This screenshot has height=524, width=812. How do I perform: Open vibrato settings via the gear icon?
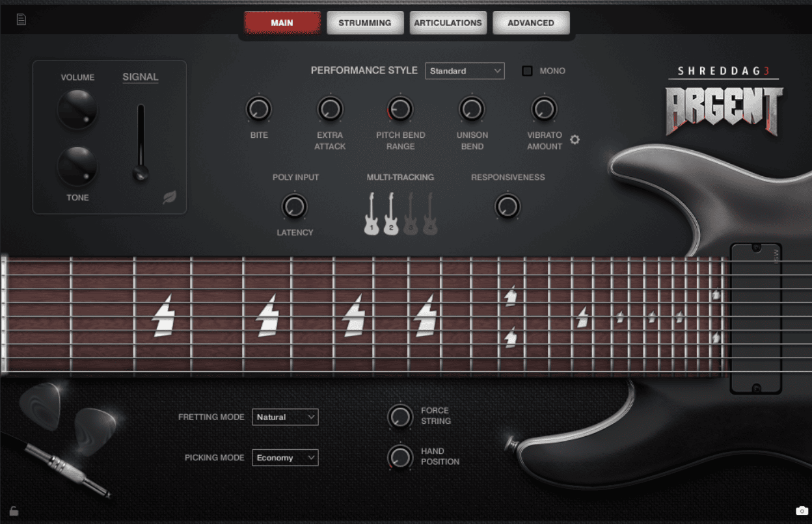coord(575,139)
